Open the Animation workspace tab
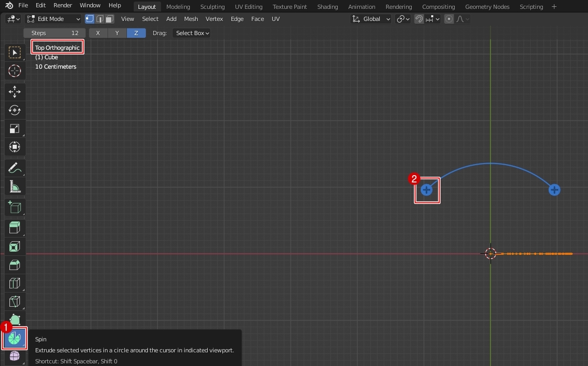The height and width of the screenshot is (366, 588). [361, 7]
